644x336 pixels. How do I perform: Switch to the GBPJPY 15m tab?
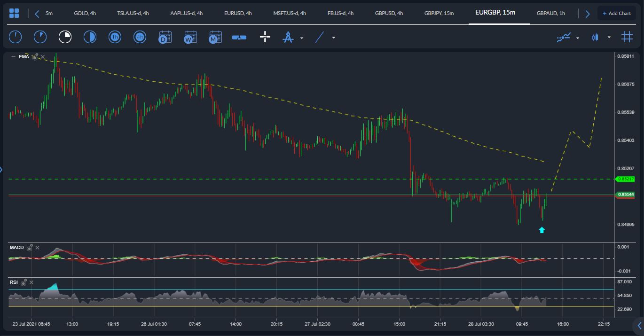[439, 13]
